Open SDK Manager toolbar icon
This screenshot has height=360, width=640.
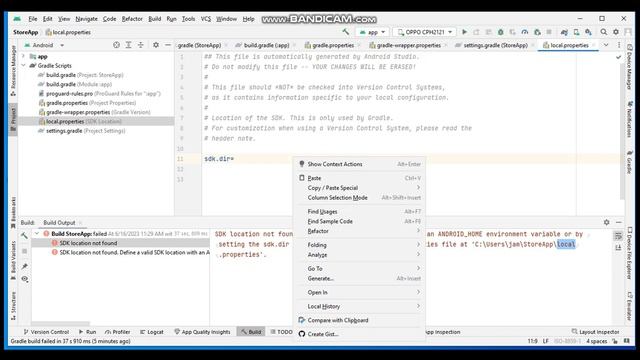[588, 32]
